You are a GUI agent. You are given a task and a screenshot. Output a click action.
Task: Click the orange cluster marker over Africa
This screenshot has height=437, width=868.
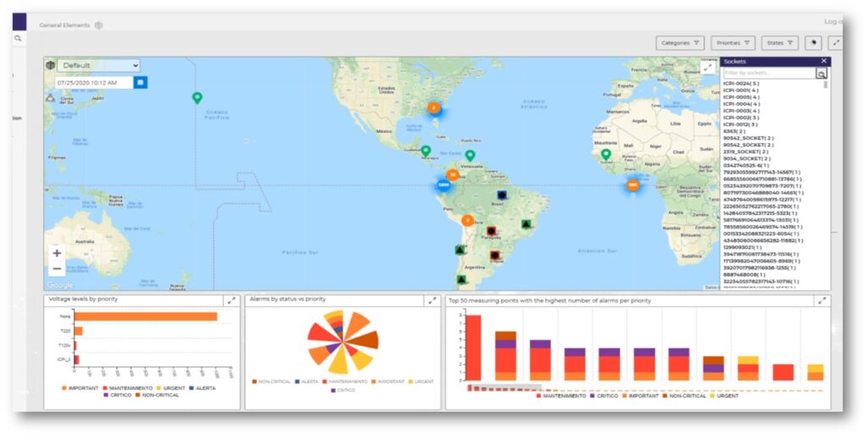(x=632, y=185)
